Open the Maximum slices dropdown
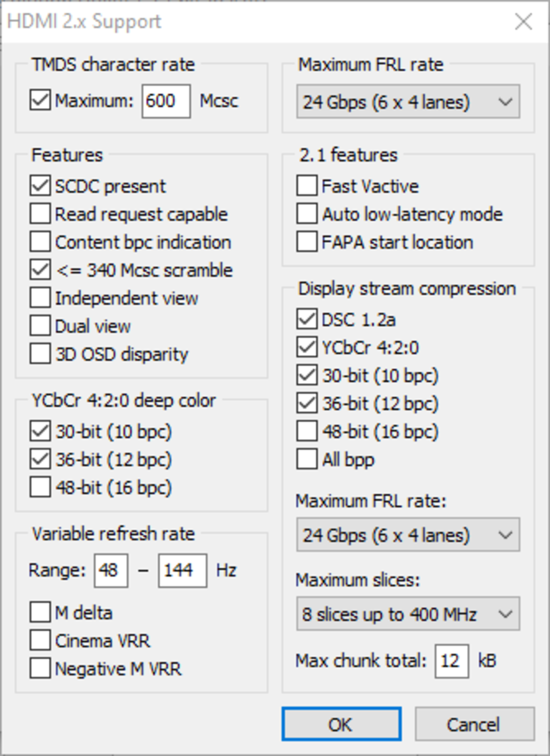 408,614
